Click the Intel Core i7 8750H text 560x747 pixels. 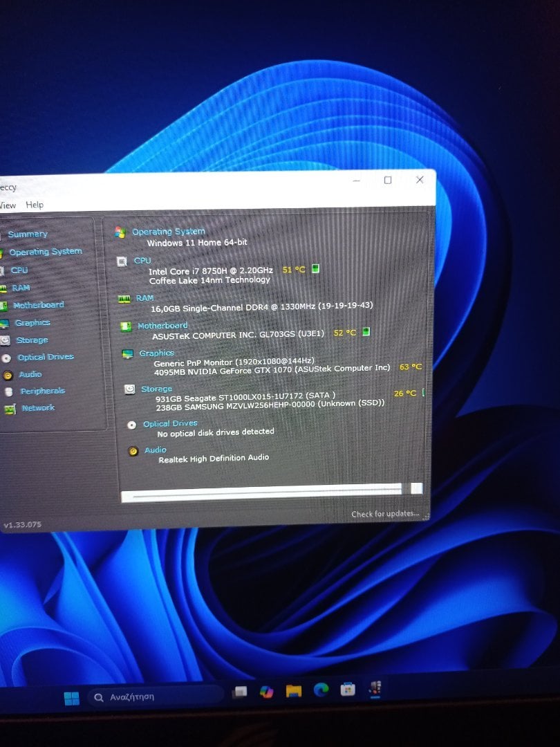[210, 270]
